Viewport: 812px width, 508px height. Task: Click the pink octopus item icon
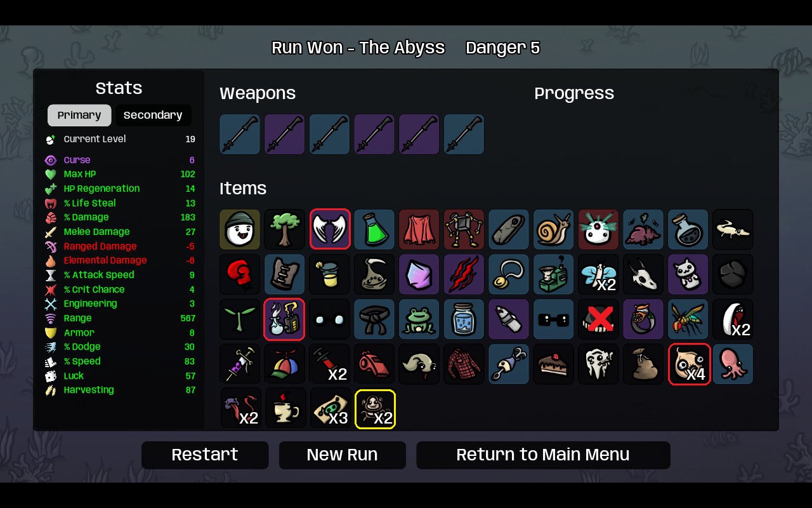tap(733, 364)
